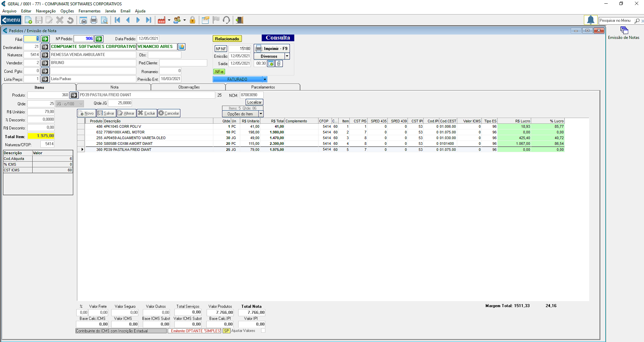Screen dimensions: 644x342
Task: Click the padlock icon in toolbar
Action: click(x=192, y=20)
